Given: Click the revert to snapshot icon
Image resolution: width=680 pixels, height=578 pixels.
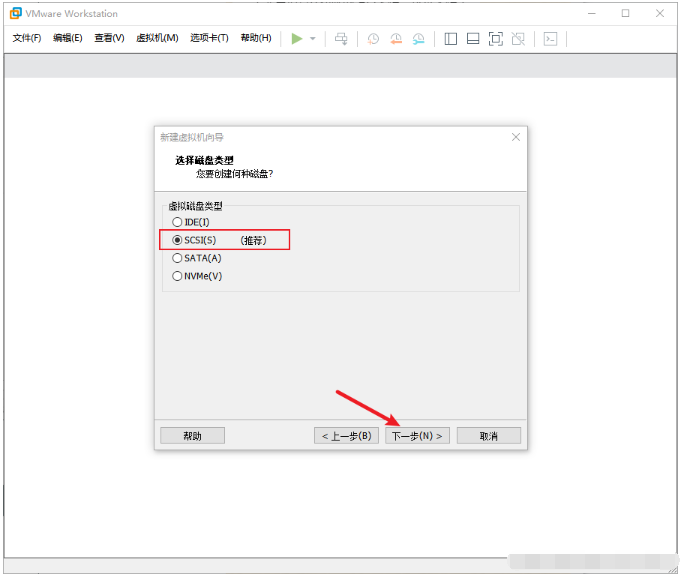Looking at the screenshot, I should [x=396, y=38].
